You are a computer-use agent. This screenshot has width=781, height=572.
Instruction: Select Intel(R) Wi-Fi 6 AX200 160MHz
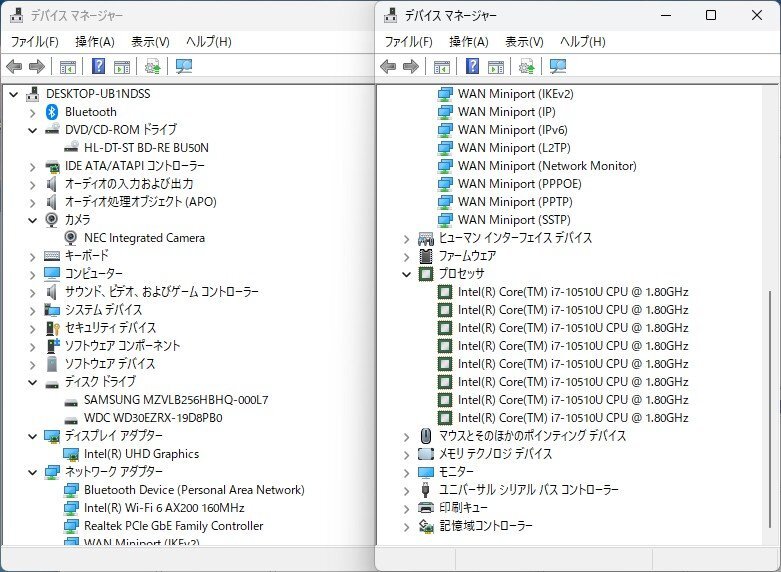[x=164, y=508]
